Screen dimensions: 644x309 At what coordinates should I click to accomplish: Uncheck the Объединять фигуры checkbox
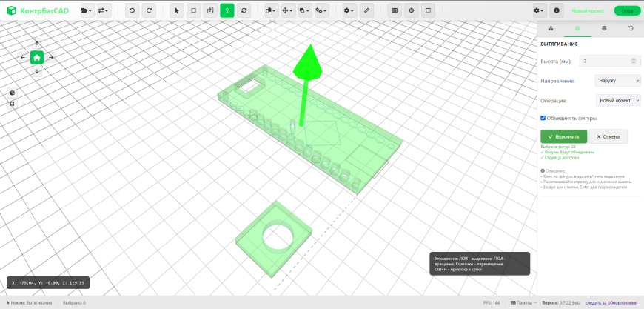(x=543, y=118)
